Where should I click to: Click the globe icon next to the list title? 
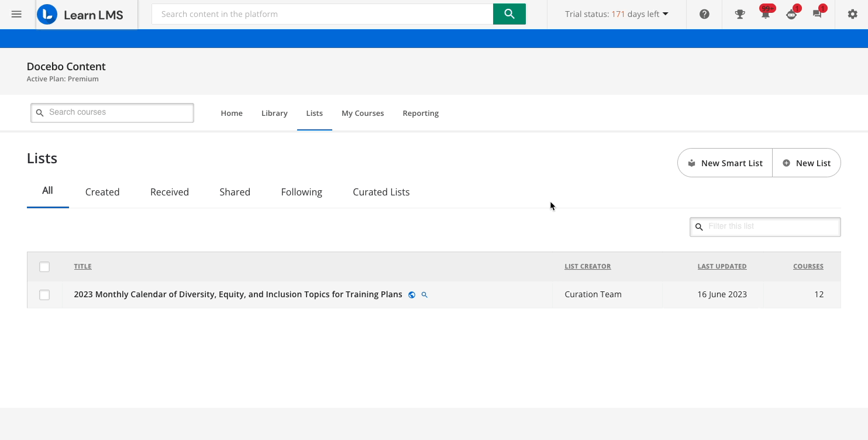click(412, 294)
